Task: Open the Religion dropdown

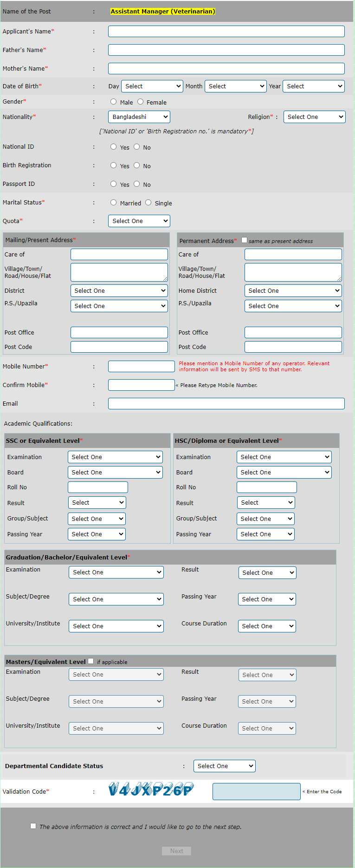Action: [315, 117]
